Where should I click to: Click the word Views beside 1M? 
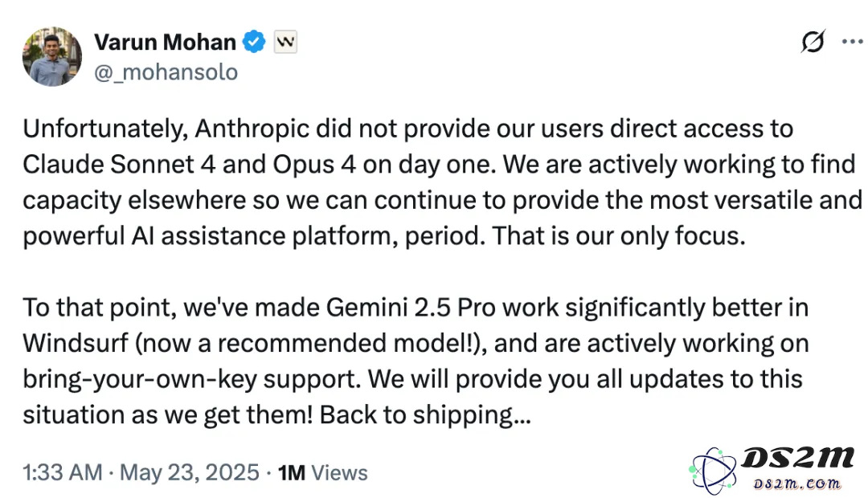coord(339,472)
